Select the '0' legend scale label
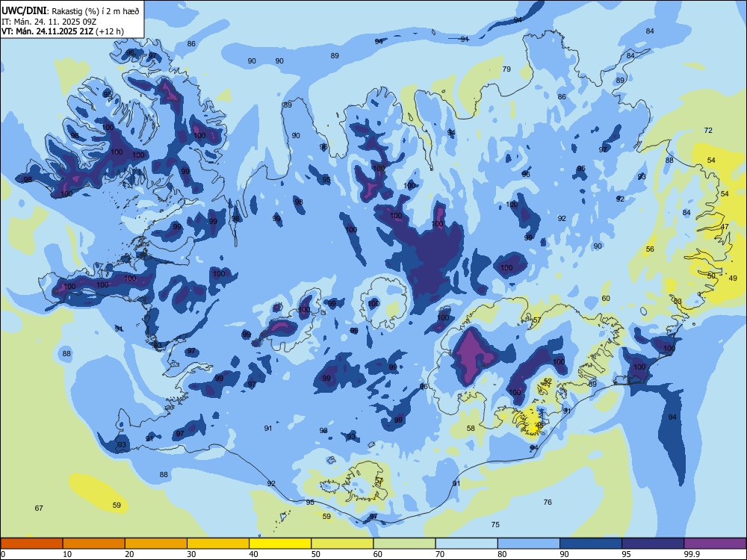 [x=3, y=554]
